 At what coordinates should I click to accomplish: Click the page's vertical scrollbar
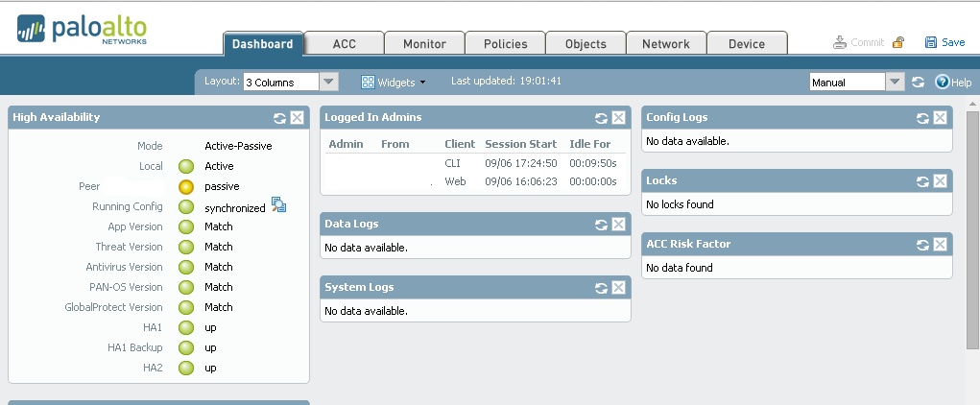(972, 230)
